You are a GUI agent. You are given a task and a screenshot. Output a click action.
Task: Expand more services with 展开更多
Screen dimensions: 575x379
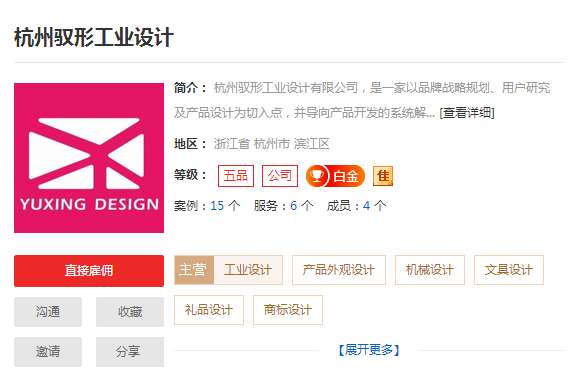click(369, 350)
